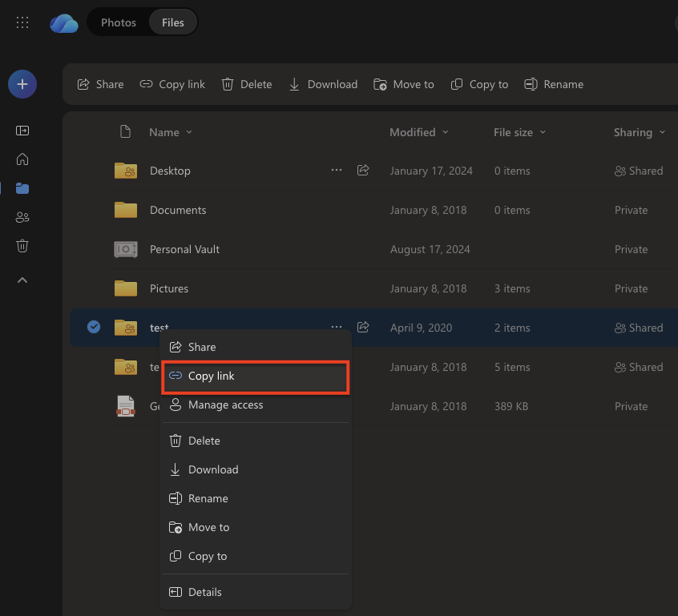Click Rename in the top toolbar
Viewport: 678px width, 616px height.
coord(554,84)
